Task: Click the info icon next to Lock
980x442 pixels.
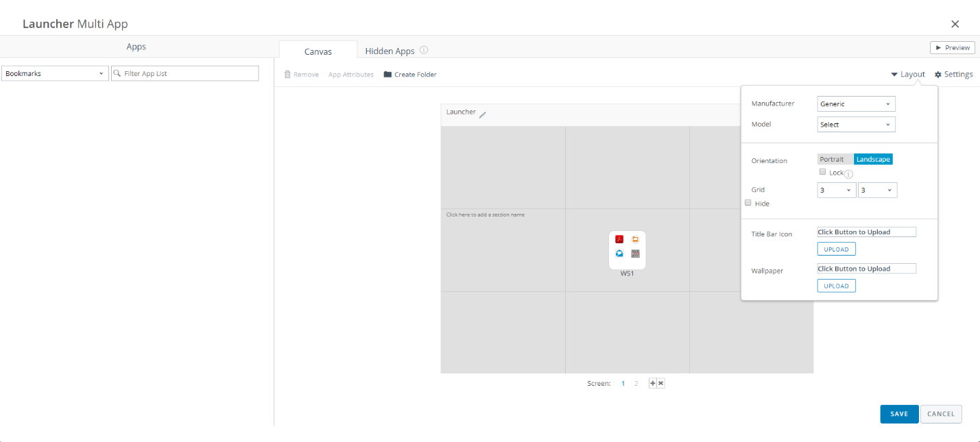Action: 848,174
